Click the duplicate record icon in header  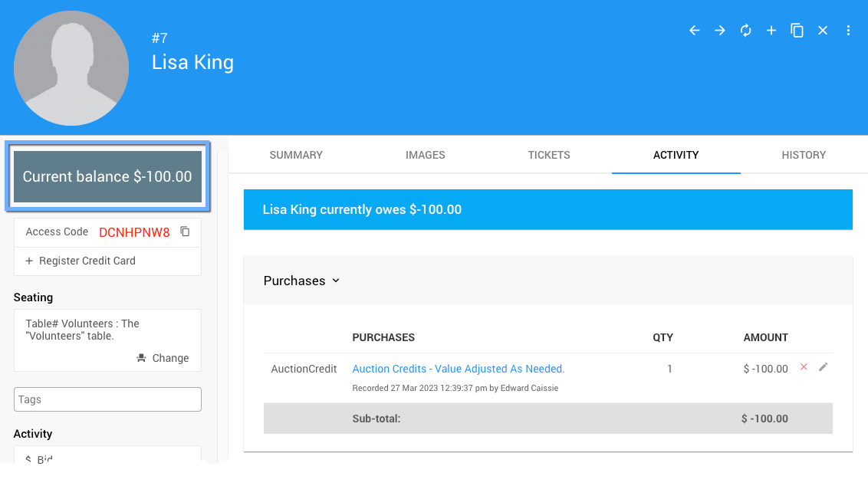click(x=797, y=31)
